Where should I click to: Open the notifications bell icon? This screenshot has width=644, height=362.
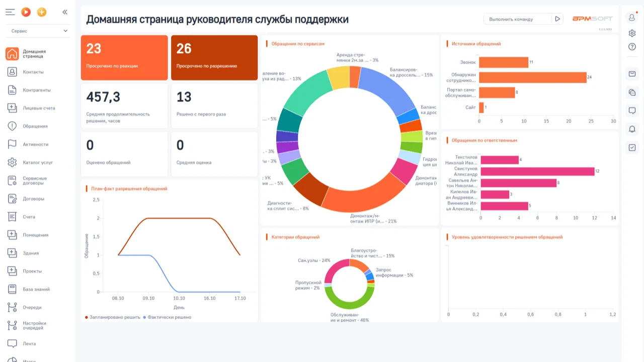(x=632, y=129)
